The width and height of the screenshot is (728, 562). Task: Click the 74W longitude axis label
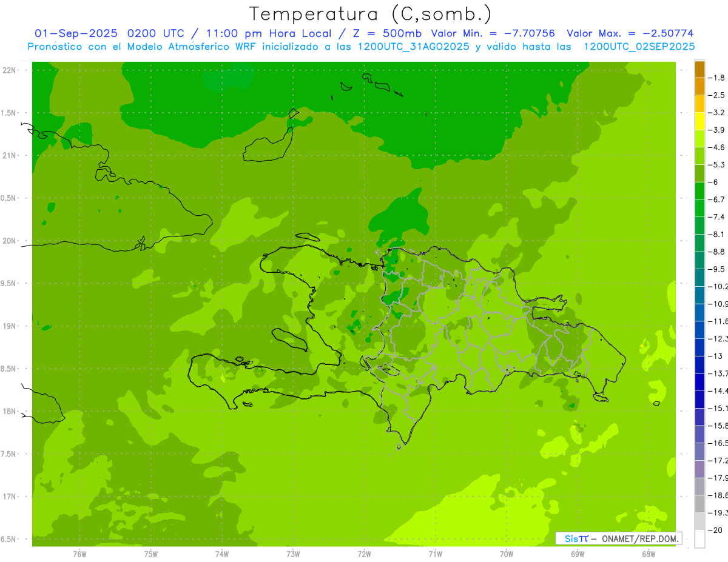(x=222, y=554)
